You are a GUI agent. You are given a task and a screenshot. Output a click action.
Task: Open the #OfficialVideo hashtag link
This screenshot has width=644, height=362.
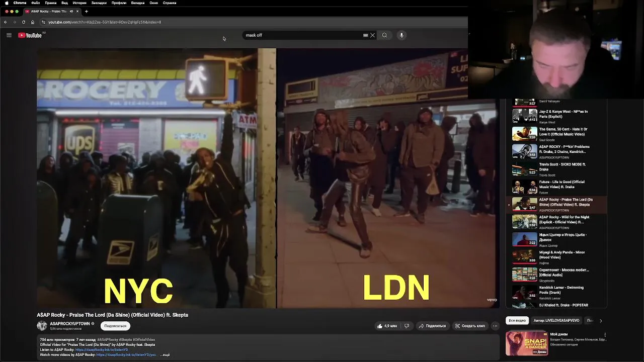click(144, 340)
